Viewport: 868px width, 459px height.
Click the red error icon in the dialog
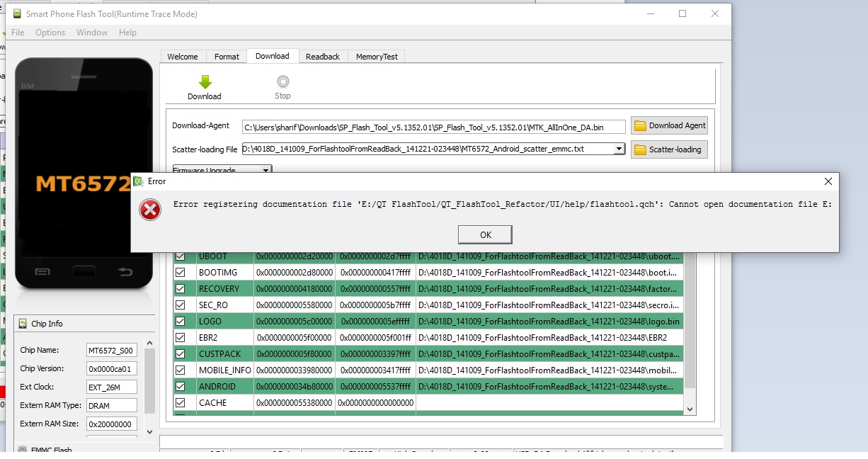click(x=150, y=210)
